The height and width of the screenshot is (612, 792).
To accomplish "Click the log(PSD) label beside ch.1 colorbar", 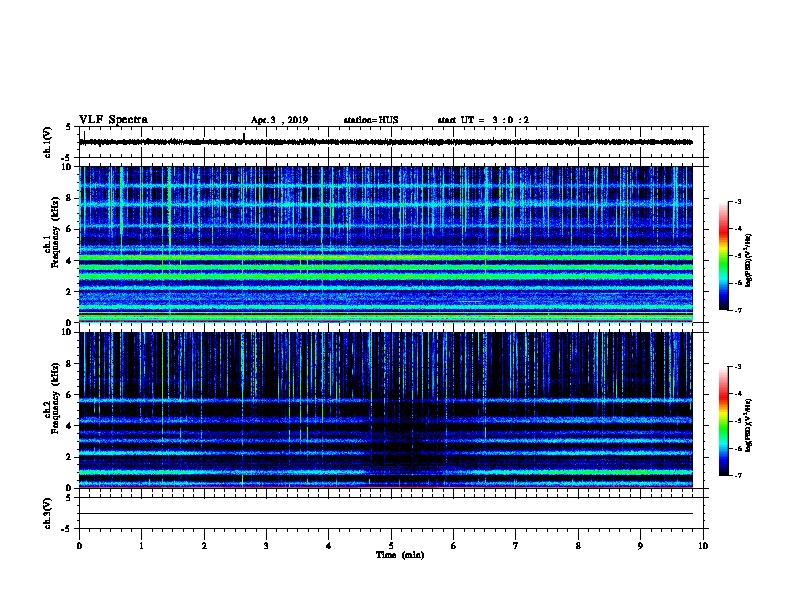I will 748,260.
